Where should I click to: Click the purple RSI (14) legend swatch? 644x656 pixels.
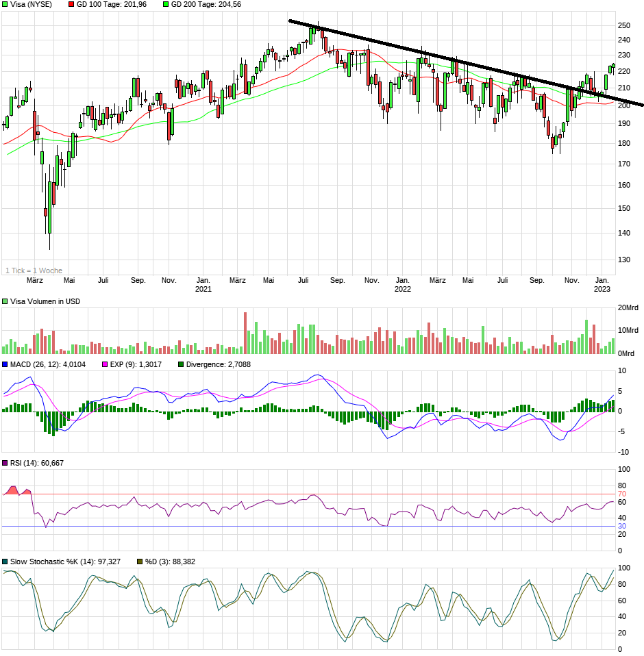(x=5, y=464)
